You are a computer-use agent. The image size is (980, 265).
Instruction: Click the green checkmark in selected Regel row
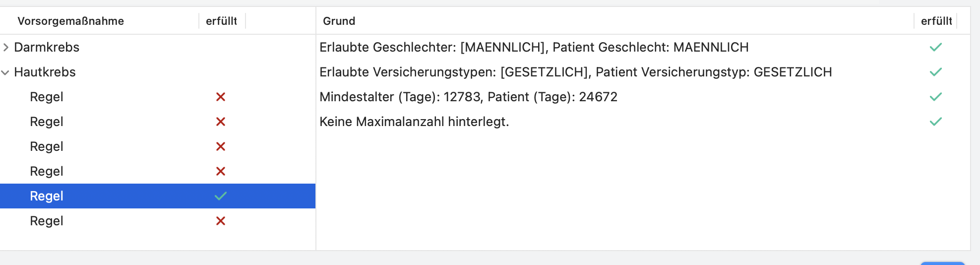221,196
